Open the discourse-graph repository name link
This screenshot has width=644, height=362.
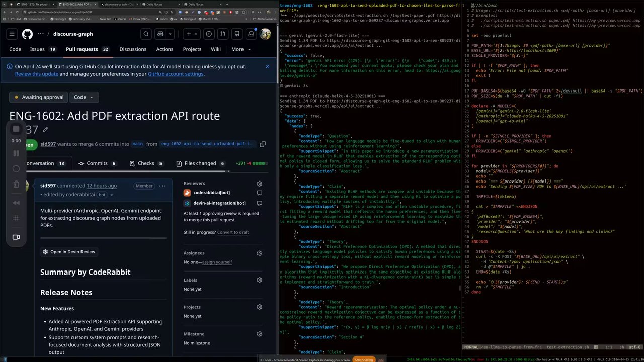tap(74, 34)
